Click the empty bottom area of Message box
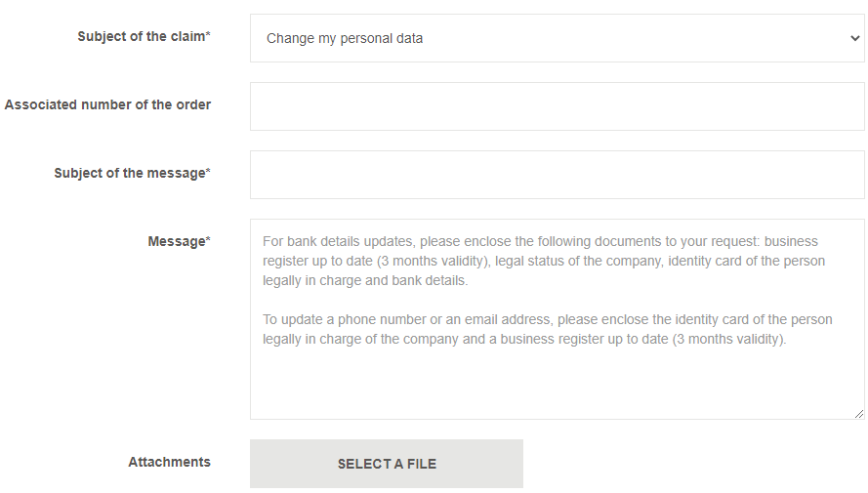The image size is (868, 493). pos(557,390)
